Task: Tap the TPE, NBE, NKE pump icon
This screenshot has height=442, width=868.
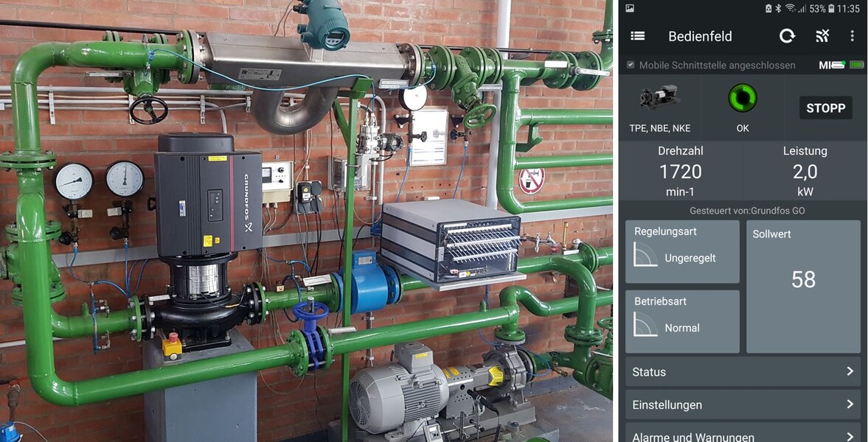Action: coord(659,97)
